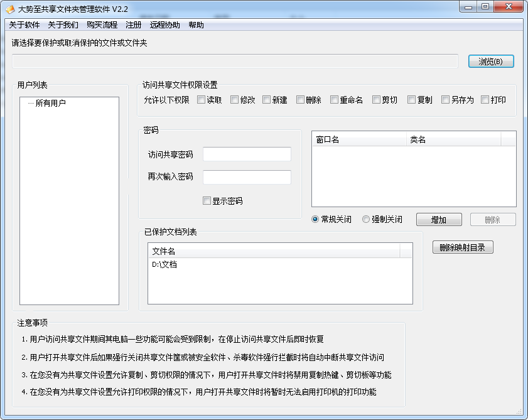
Task: Select D:\文档 in protected list
Action: pyautogui.click(x=165, y=265)
